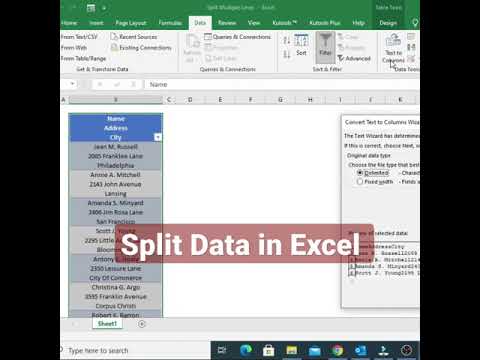Select column E header
The height and width of the screenshot is (360, 480).
pos(220,99)
